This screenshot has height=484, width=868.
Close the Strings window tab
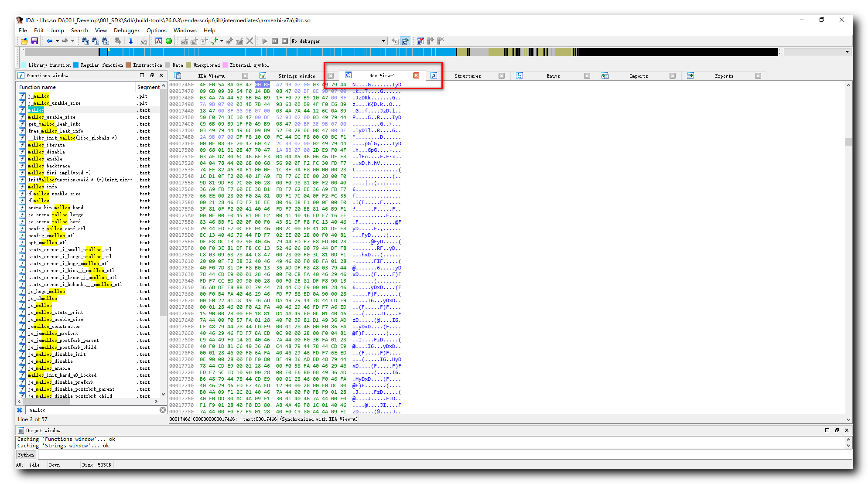coord(330,75)
